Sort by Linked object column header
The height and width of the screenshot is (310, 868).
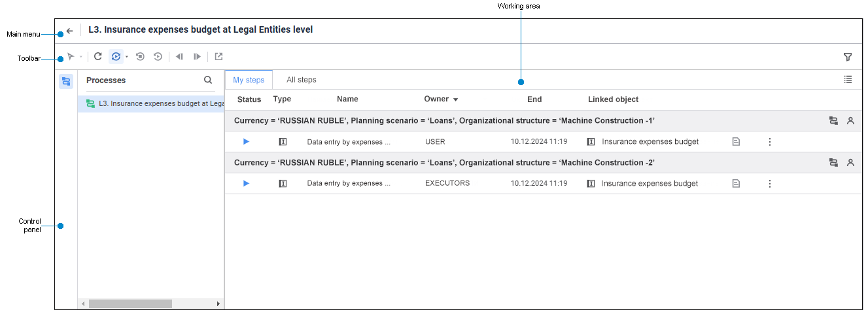tap(613, 99)
